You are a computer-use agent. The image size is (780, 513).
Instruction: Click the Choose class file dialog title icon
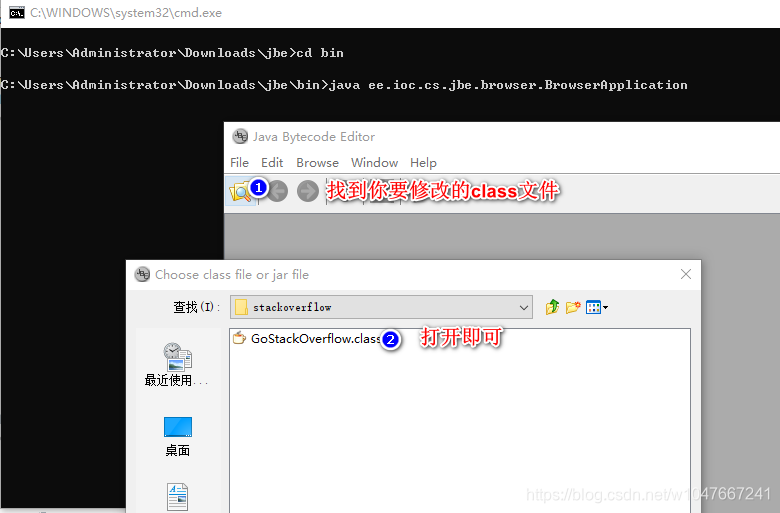tap(142, 274)
